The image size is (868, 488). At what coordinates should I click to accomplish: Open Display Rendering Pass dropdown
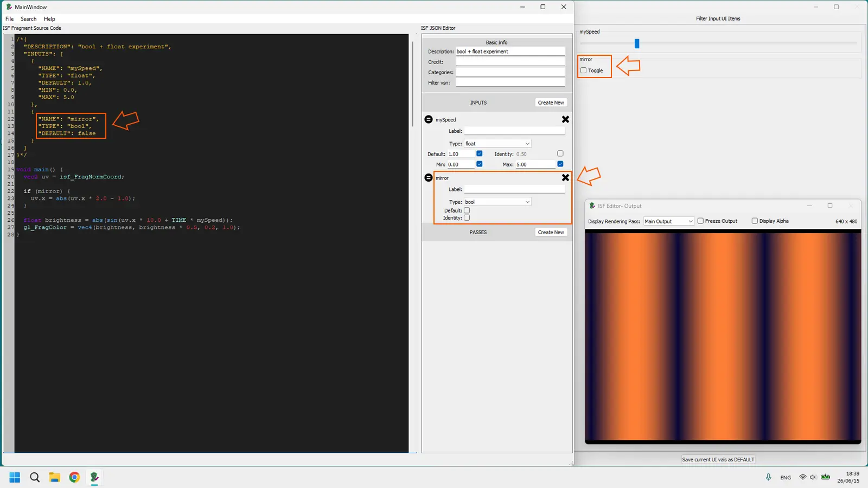tap(668, 221)
